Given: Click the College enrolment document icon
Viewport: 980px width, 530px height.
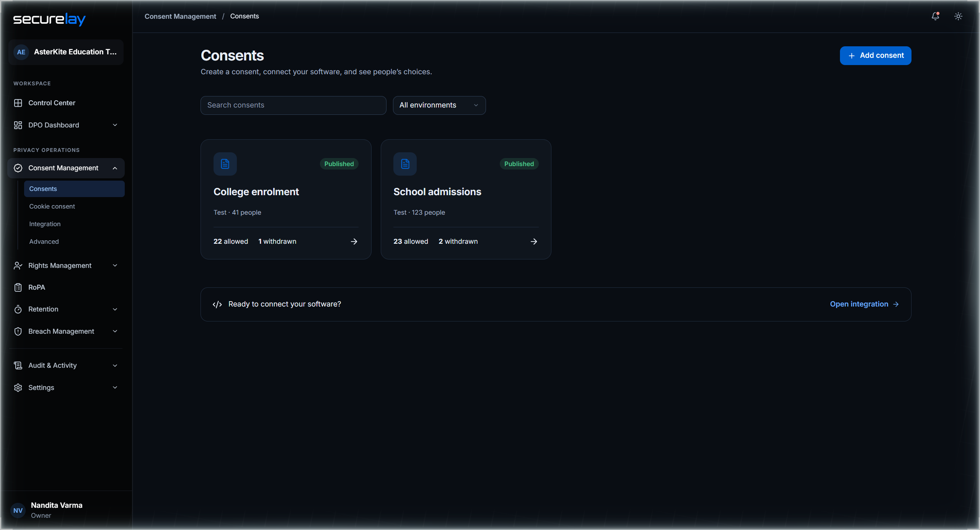Looking at the screenshot, I should click(x=225, y=164).
